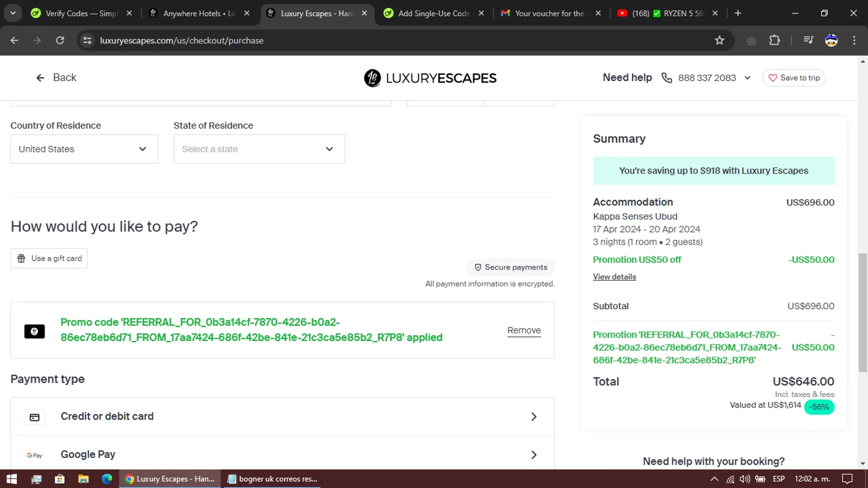Screen dimensions: 868x488
Task: Switch to Anywhere Hotels tab
Action: [198, 13]
